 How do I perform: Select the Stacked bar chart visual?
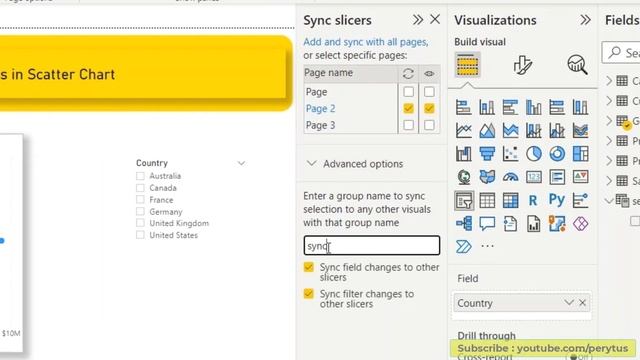click(x=464, y=107)
